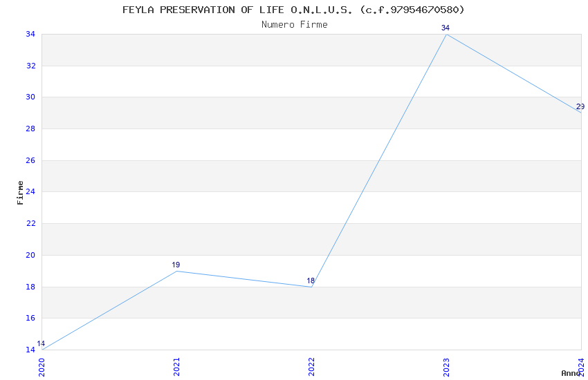Click the 2021 data point labeled 19
The height and width of the screenshot is (380, 588).
click(x=176, y=271)
